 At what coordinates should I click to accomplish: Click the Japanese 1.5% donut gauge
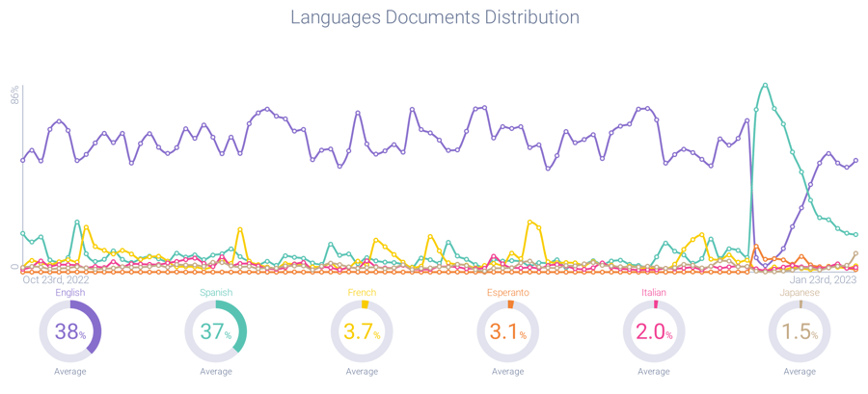pyautogui.click(x=800, y=332)
